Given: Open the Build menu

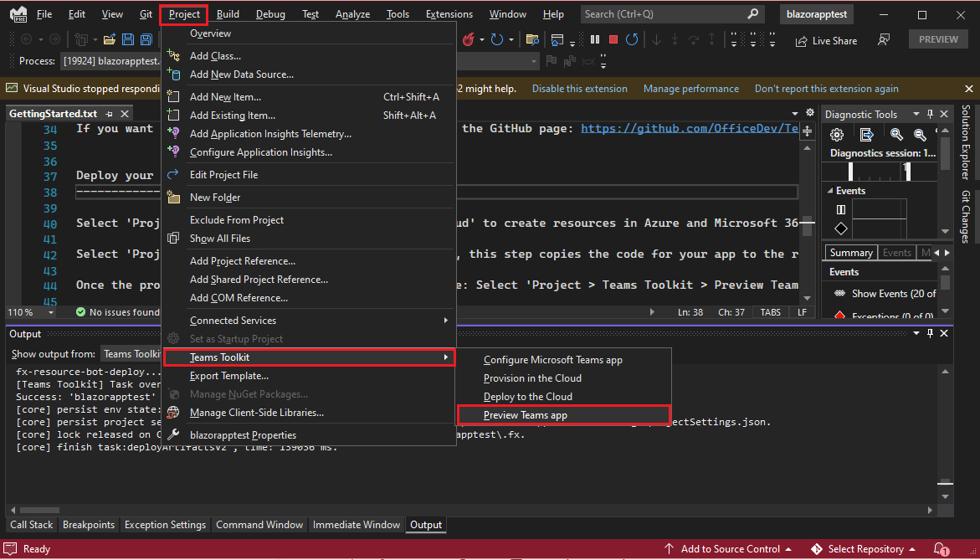Looking at the screenshot, I should (x=228, y=13).
